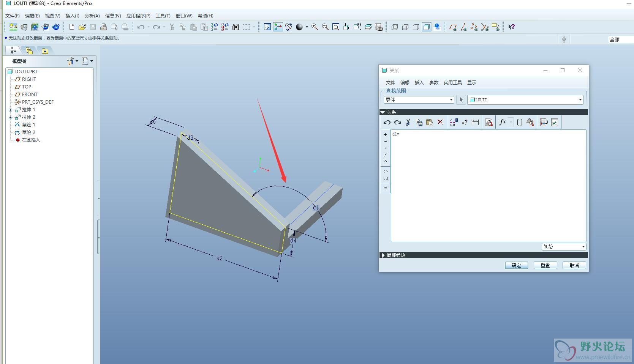Click the 重置 button
Image resolution: width=634 pixels, height=364 pixels.
[x=545, y=265]
